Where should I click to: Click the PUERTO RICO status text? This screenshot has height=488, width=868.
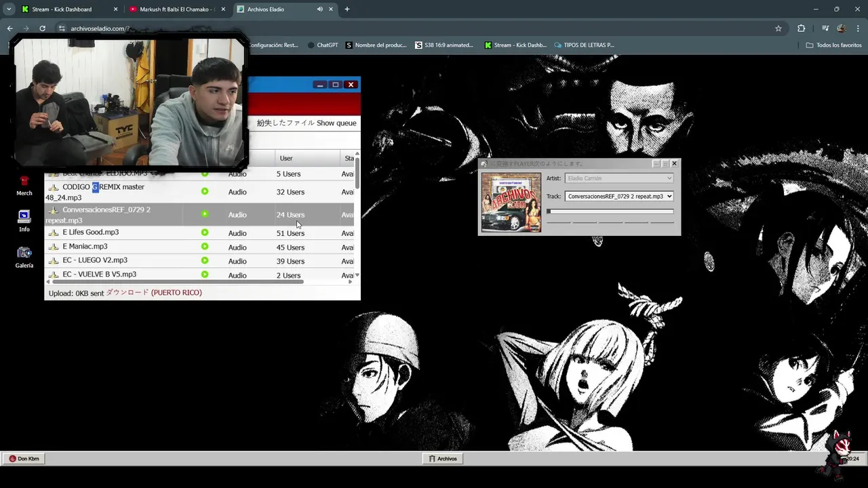pyautogui.click(x=176, y=293)
